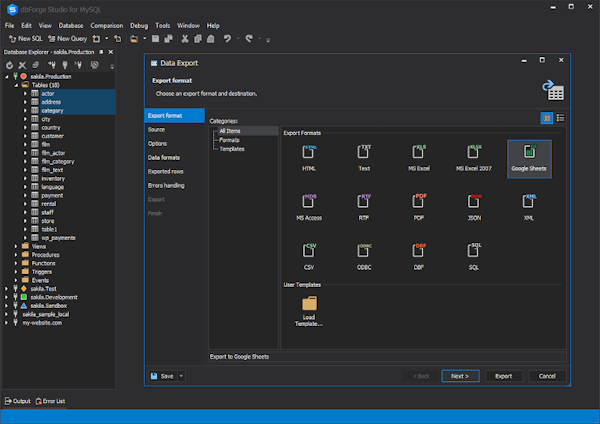Expand the Views folder
Viewport: 600px width, 424px height.
point(16,246)
